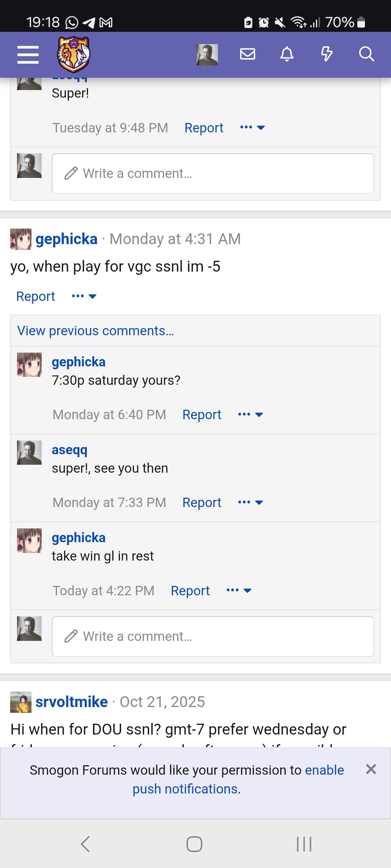Open the What's New lightning icon
The width and height of the screenshot is (391, 868).
click(327, 54)
